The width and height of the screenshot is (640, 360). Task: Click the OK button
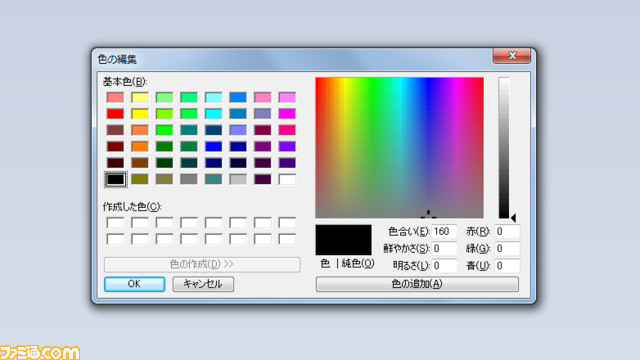coord(134,284)
